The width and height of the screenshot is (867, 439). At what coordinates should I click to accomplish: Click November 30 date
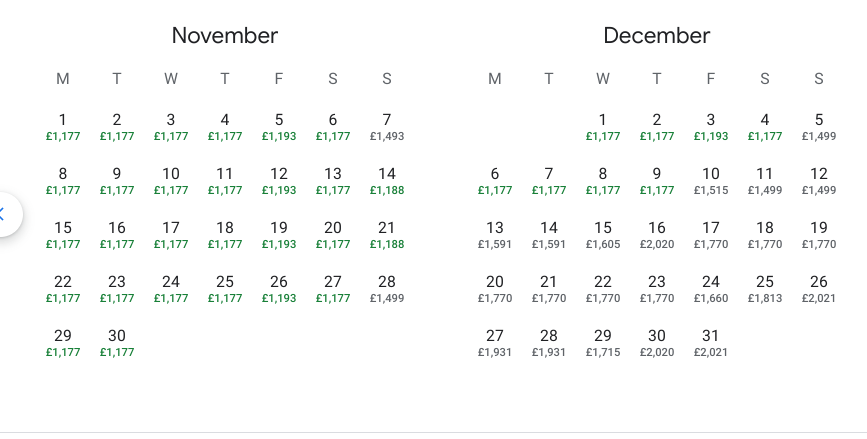[x=117, y=343]
